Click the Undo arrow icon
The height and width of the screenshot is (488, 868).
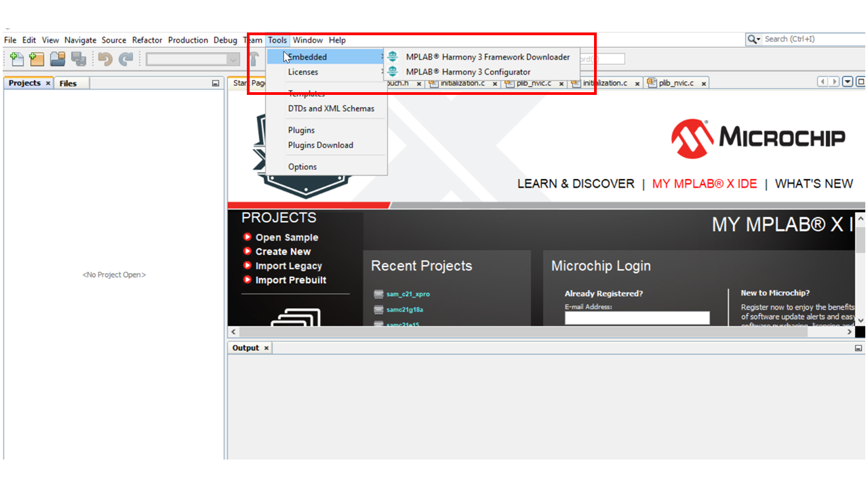click(105, 59)
